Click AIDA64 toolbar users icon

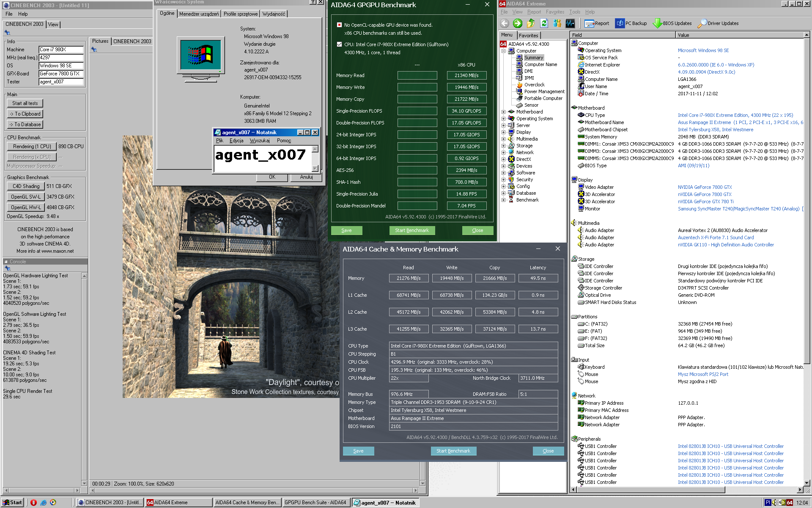[557, 23]
